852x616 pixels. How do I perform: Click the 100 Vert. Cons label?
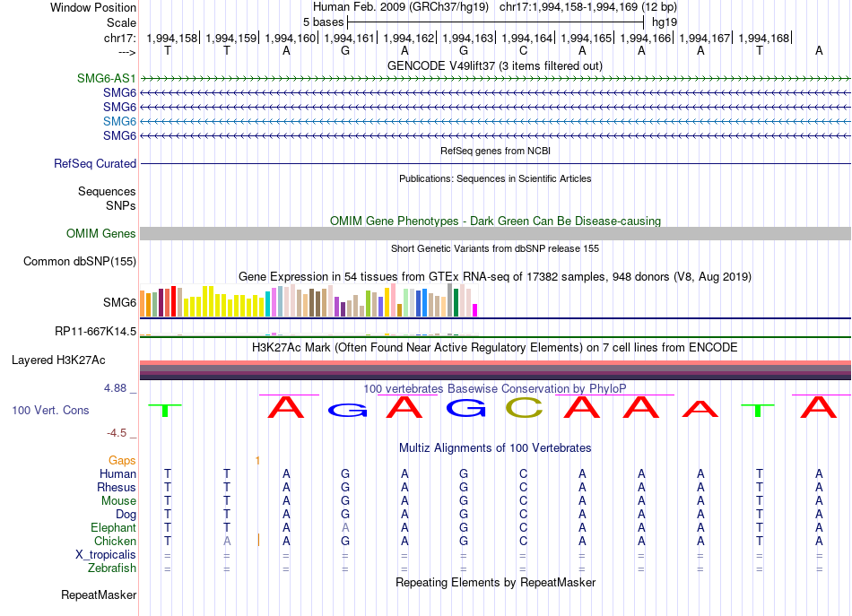point(50,410)
